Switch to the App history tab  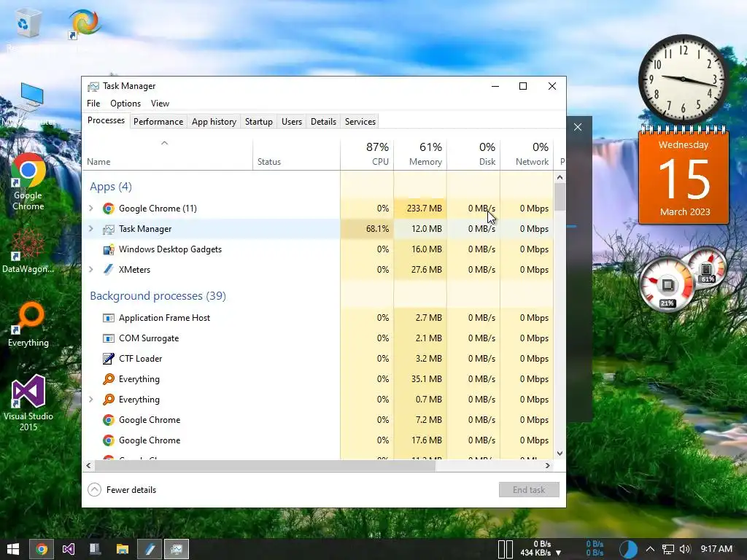click(x=214, y=122)
